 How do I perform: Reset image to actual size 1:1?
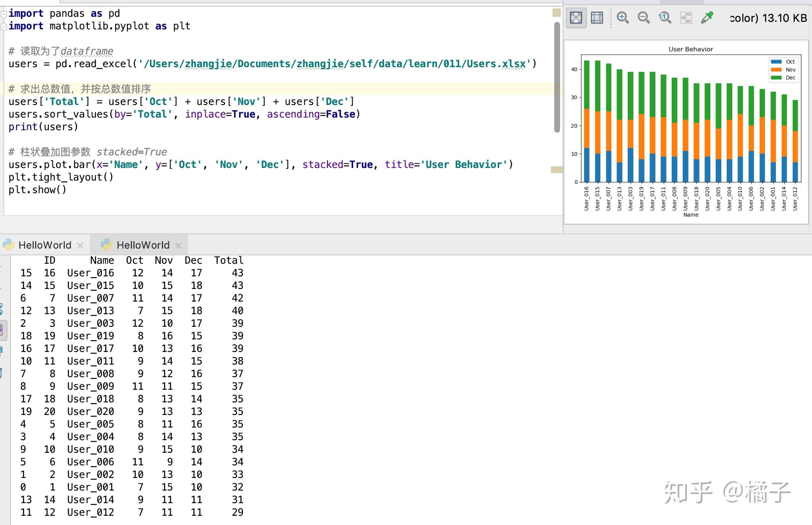(665, 18)
